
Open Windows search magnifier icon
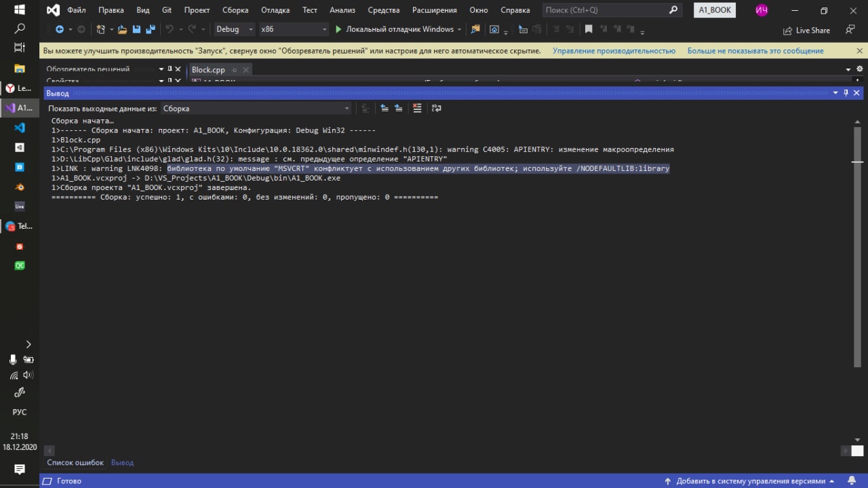[19, 29]
